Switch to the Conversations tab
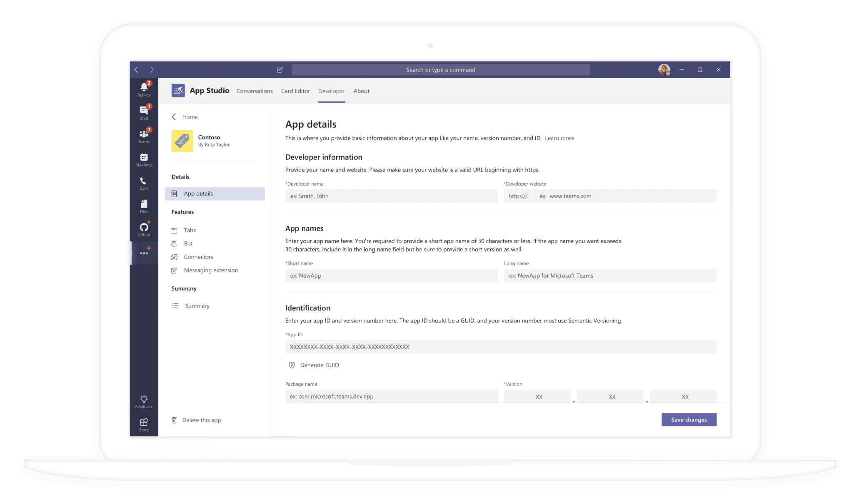Screen dimensions: 859x504 255,91
